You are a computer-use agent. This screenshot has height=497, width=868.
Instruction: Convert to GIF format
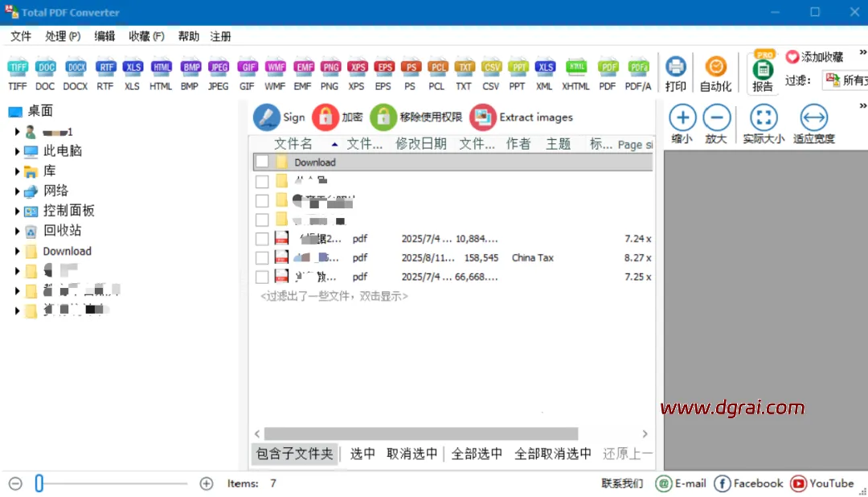247,74
